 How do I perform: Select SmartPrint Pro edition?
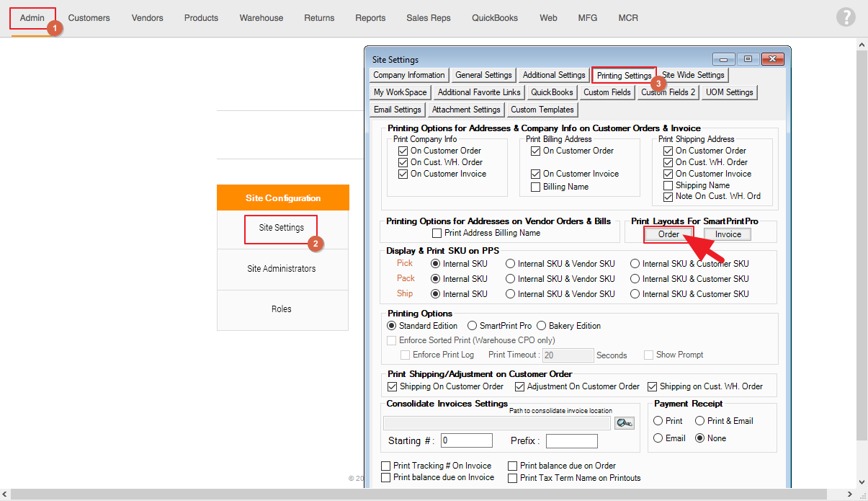click(473, 326)
